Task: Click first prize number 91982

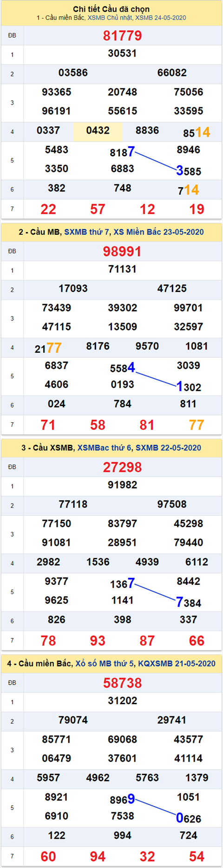Action: [123, 485]
